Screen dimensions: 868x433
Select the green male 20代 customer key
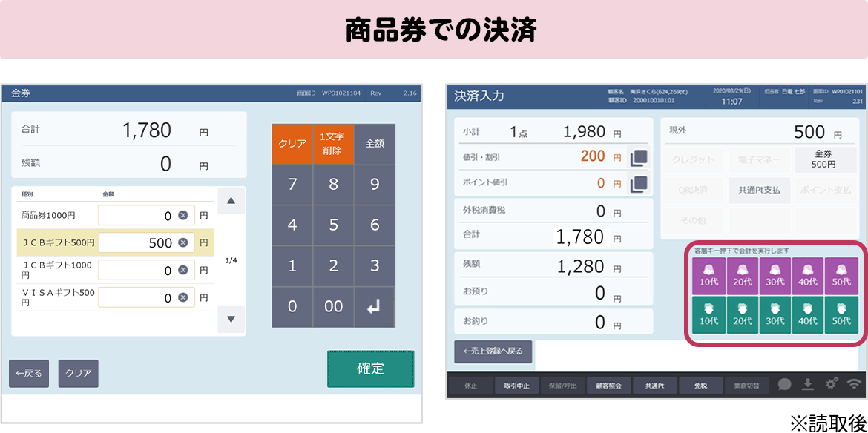[742, 314]
